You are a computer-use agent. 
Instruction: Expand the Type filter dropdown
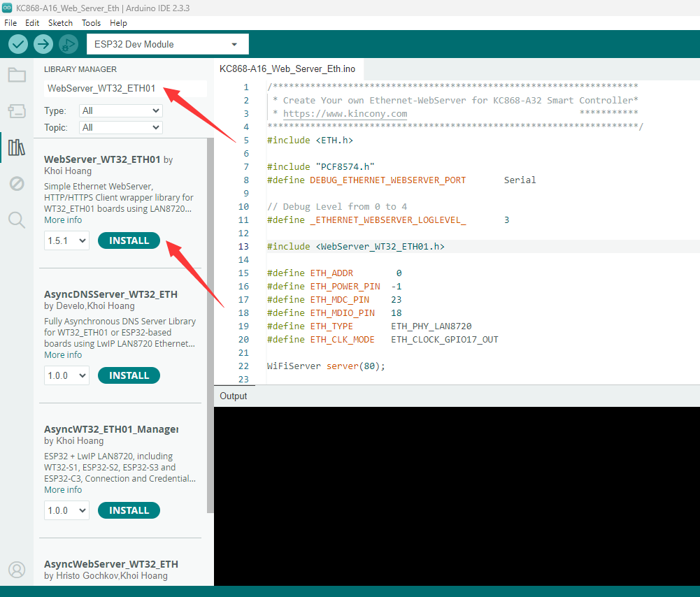(121, 110)
